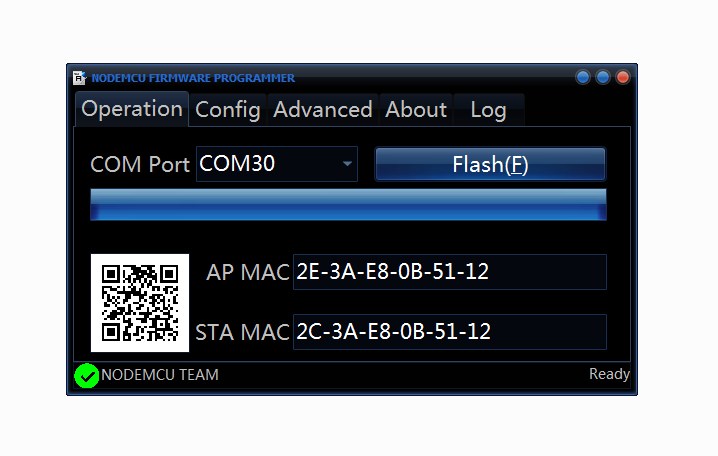
Task: Click the COM Port label
Action: 140,165
